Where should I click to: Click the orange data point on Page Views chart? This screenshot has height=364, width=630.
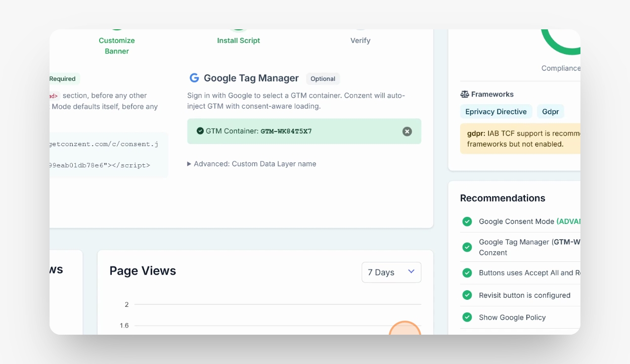pyautogui.click(x=405, y=328)
